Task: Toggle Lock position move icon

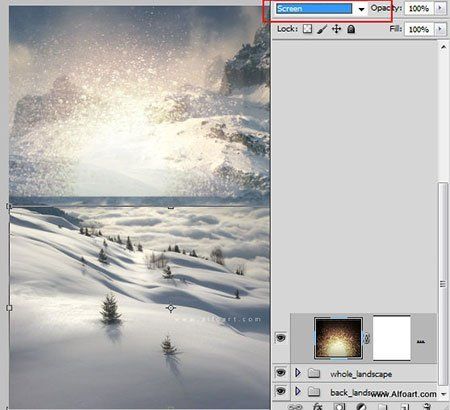Action: 336,29
